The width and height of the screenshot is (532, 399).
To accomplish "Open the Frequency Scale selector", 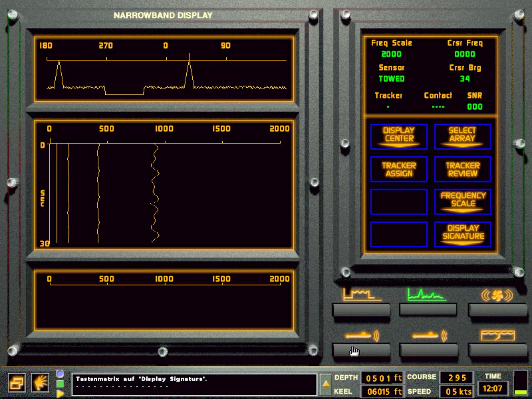I will click(x=463, y=202).
